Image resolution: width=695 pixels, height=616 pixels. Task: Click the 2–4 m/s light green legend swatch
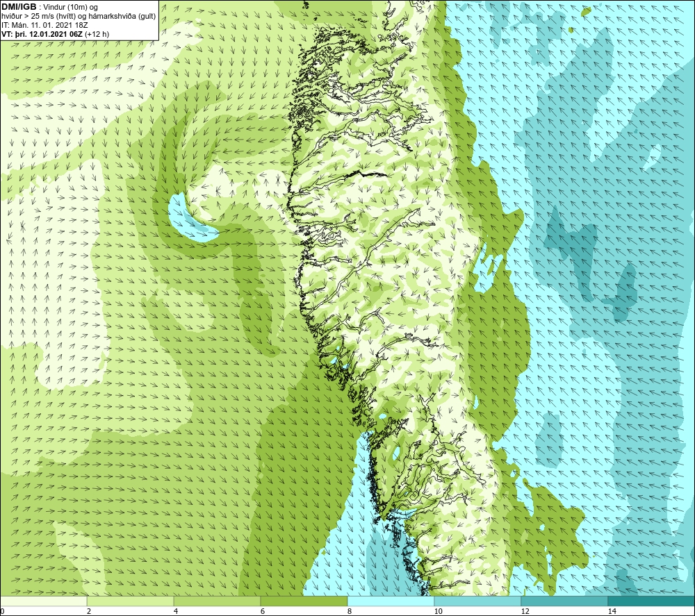[131, 601]
